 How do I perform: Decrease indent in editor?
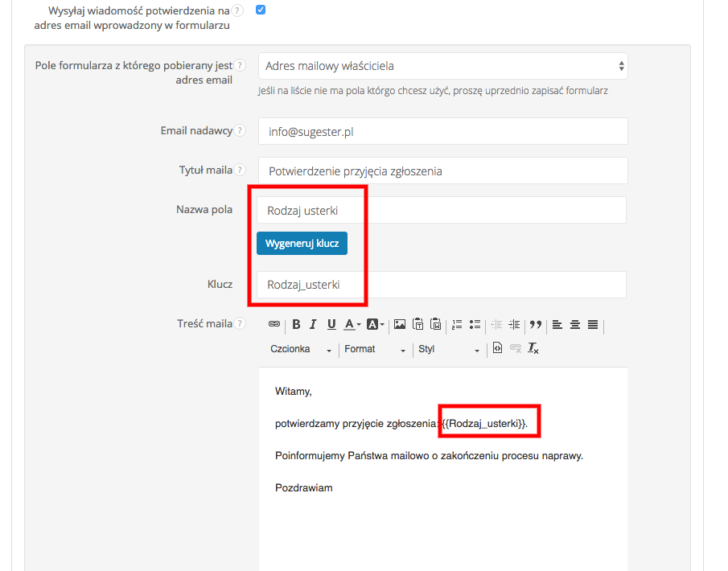(x=496, y=324)
